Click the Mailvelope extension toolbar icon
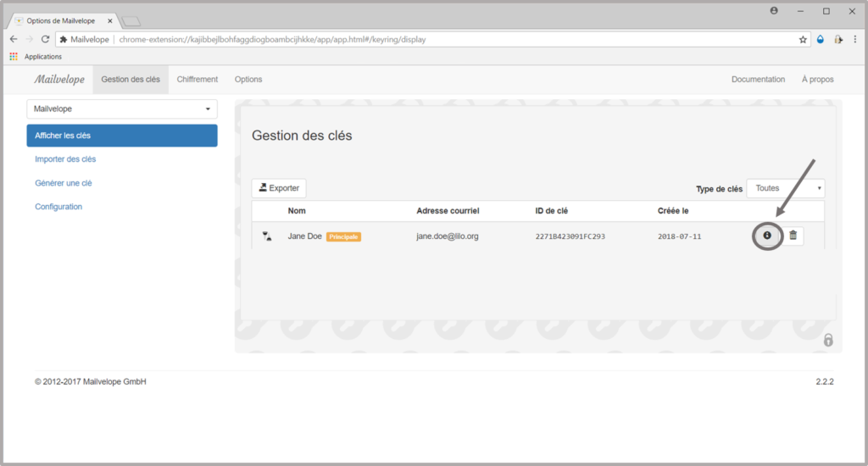868x466 pixels. coord(837,39)
